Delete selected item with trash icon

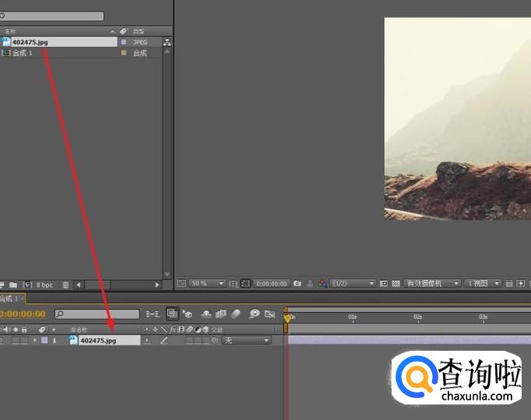click(65, 285)
